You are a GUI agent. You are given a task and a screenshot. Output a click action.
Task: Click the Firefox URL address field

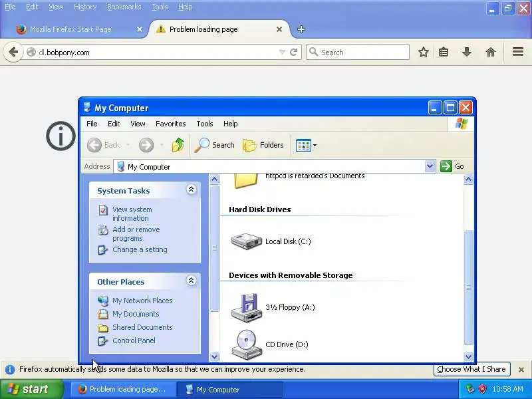[156, 53]
